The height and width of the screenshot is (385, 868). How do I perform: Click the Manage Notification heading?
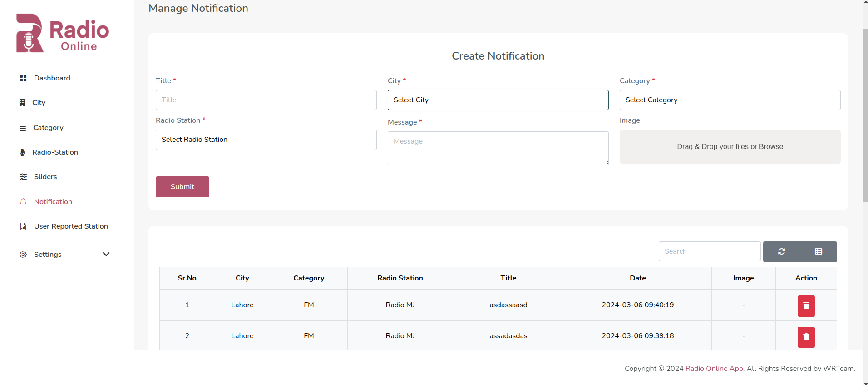tap(198, 8)
